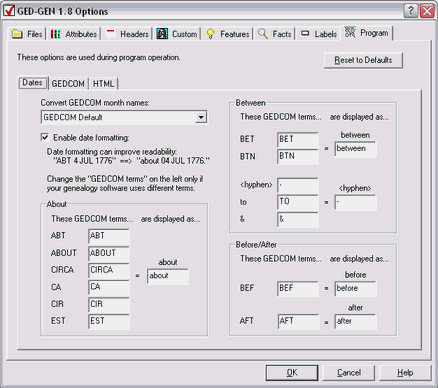Click the Files tab folder icon

(17, 34)
